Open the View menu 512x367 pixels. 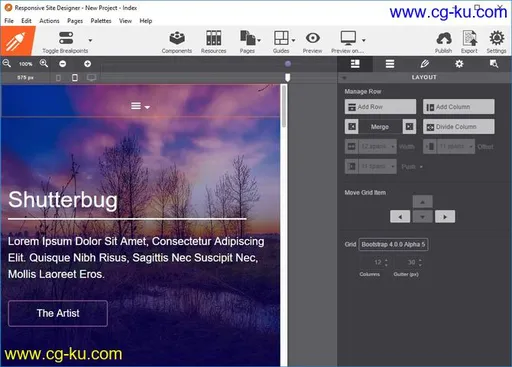125,21
